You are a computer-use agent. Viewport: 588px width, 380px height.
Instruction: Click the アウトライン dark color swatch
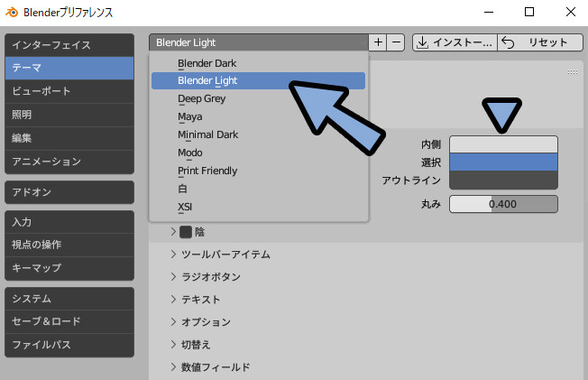(503, 180)
